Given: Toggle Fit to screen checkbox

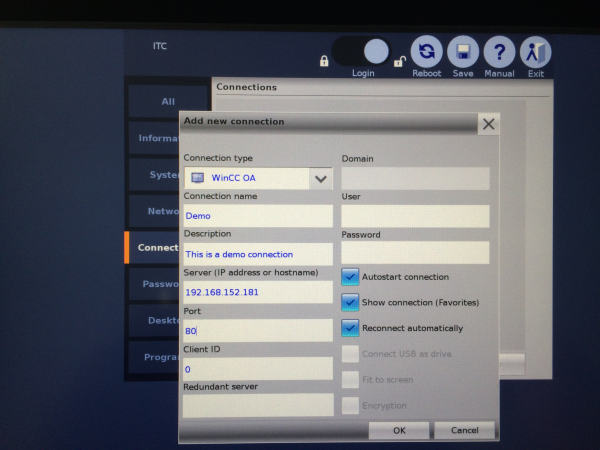Looking at the screenshot, I should pyautogui.click(x=350, y=380).
